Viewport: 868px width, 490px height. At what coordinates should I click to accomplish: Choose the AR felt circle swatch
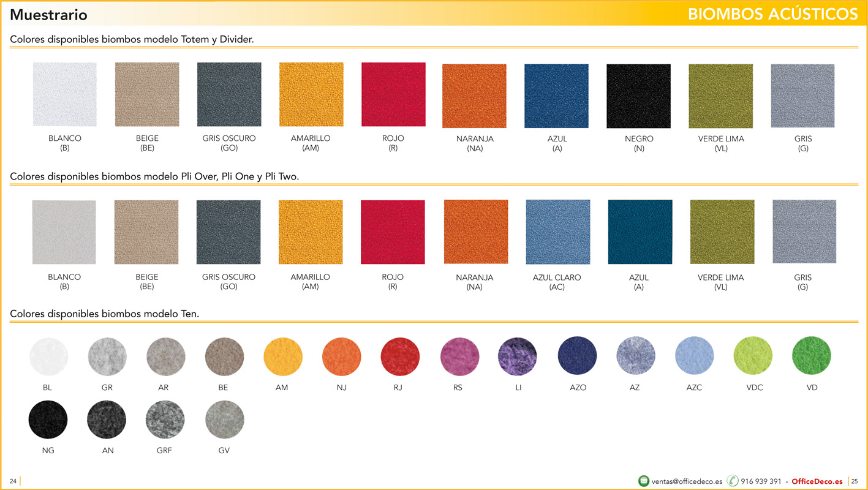(166, 356)
